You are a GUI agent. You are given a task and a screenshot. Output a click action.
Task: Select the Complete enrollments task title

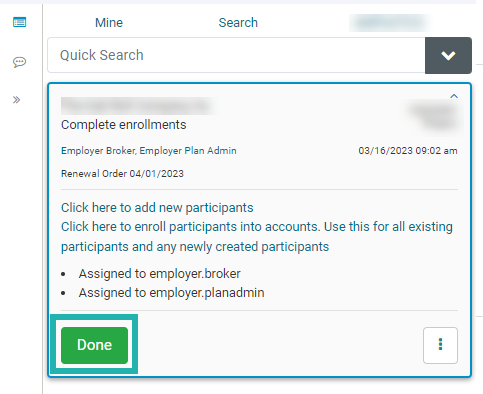tap(124, 125)
